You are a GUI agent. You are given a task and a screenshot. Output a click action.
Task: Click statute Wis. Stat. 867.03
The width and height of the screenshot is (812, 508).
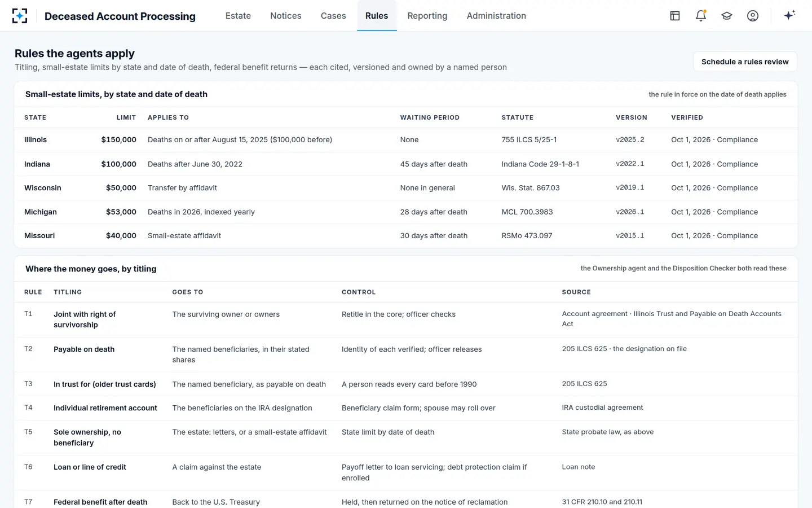coord(531,188)
